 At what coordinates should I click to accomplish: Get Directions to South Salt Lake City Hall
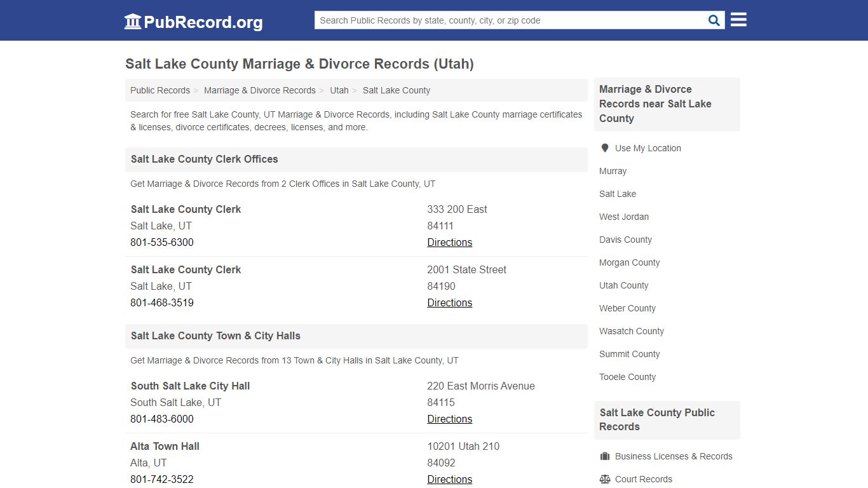450,419
